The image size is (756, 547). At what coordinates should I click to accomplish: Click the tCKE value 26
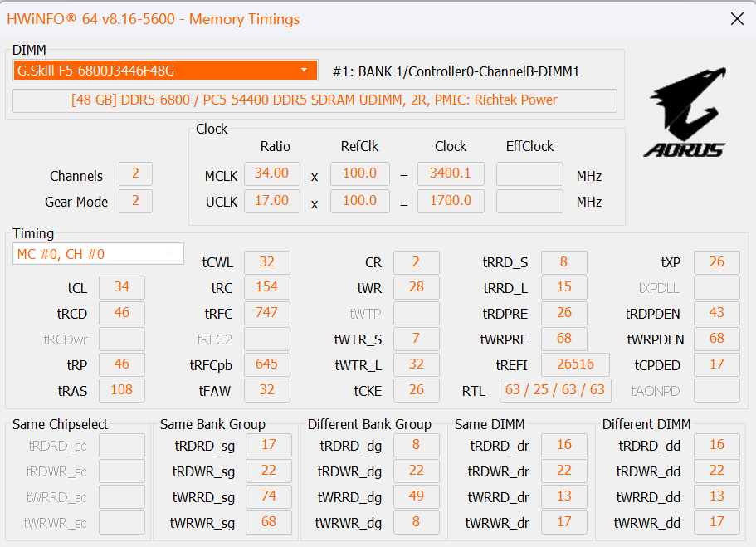(417, 390)
